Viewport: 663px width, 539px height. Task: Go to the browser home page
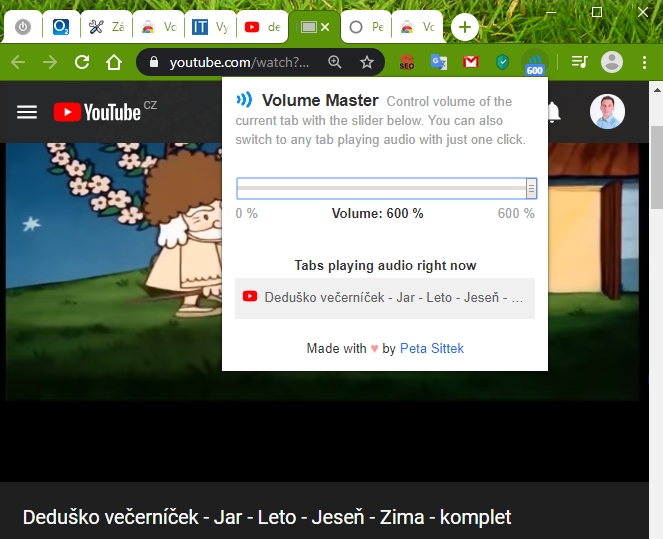[114, 63]
